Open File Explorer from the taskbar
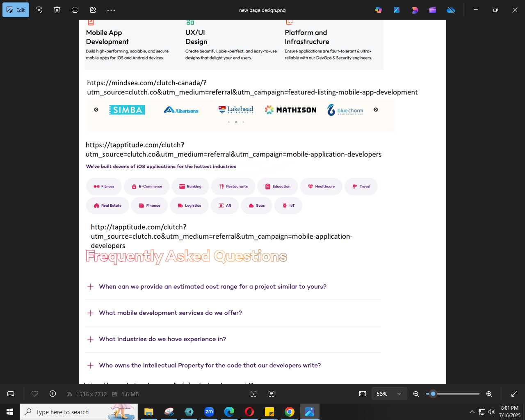The width and height of the screenshot is (525, 420). tap(149, 412)
